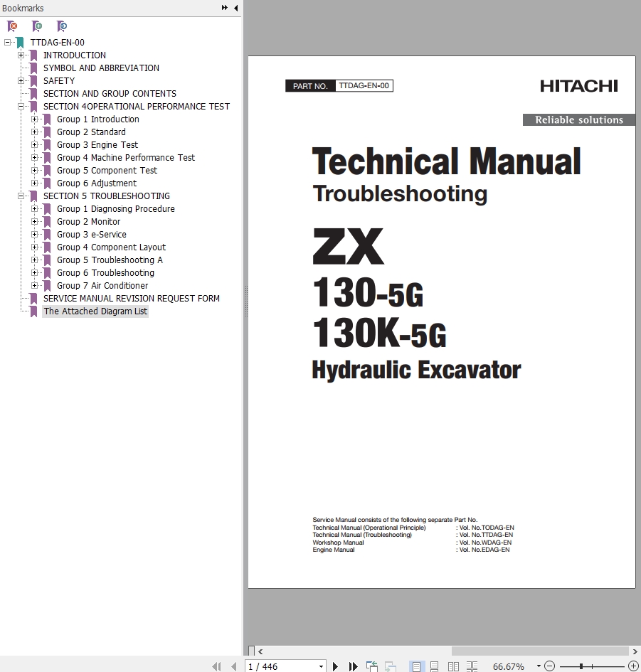Click the bookmark icon beside Attached Diagram List

[x=33, y=311]
